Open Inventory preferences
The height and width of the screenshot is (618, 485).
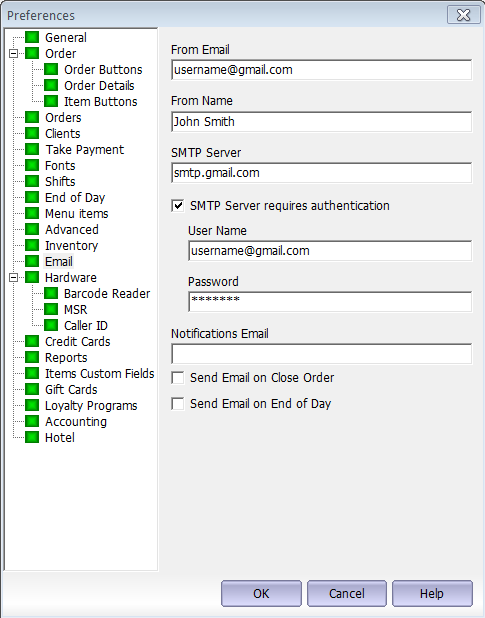pyautogui.click(x=71, y=245)
